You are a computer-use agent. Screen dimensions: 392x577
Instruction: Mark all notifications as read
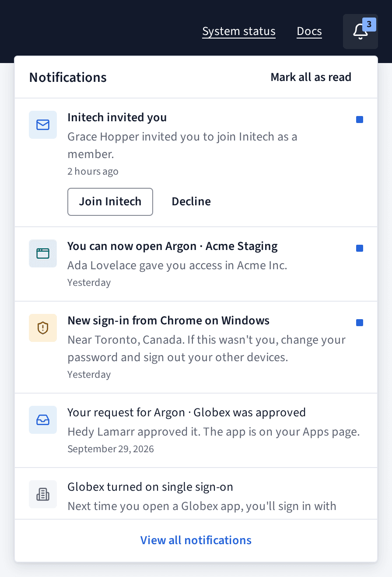pyautogui.click(x=311, y=77)
